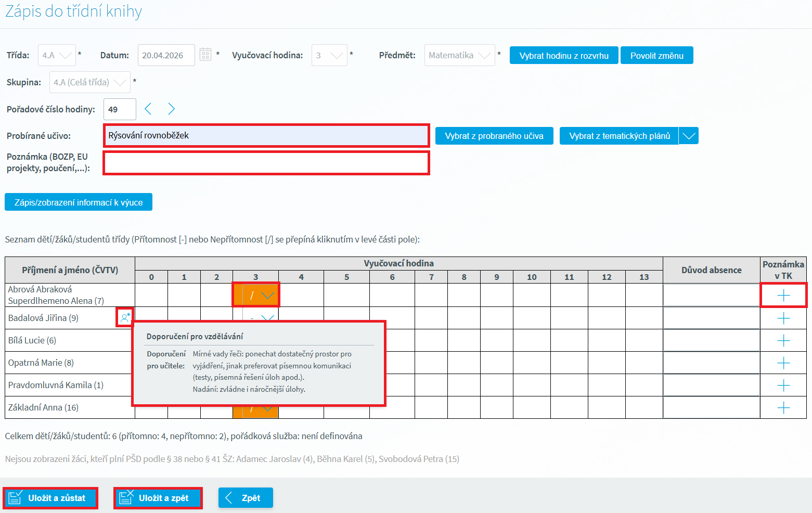Add class book note for Opatrná Marie
The image size is (812, 513).
click(783, 363)
